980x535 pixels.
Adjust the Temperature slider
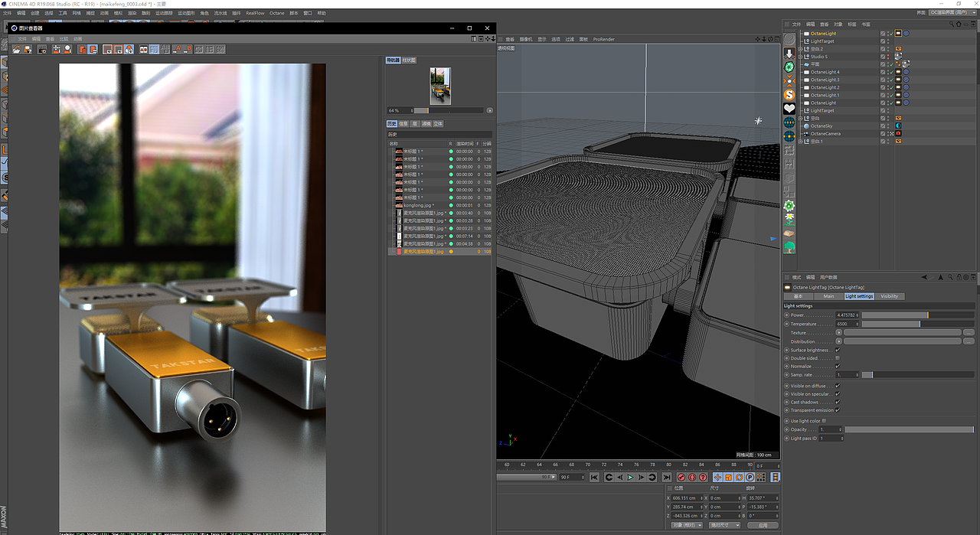[918, 324]
